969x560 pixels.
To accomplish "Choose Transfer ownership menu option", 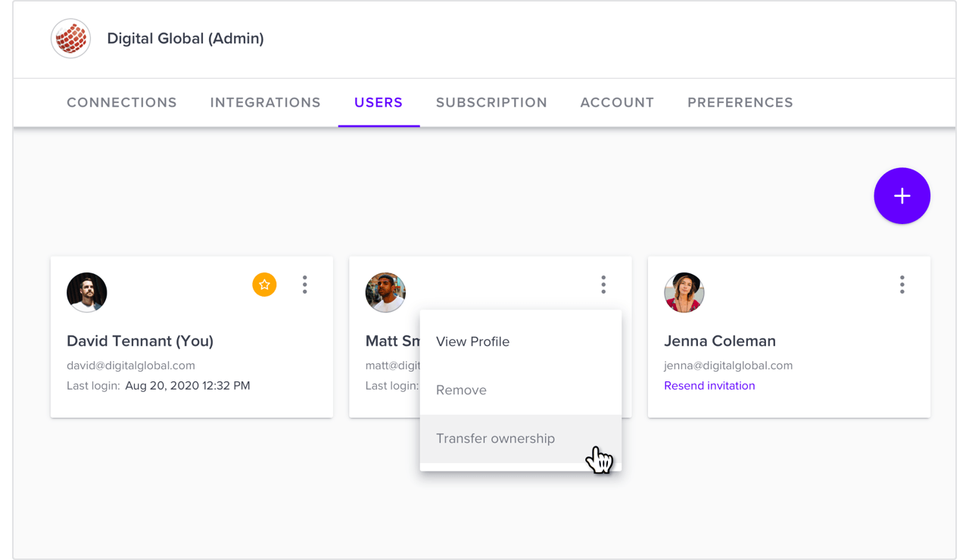I will (521, 439).
